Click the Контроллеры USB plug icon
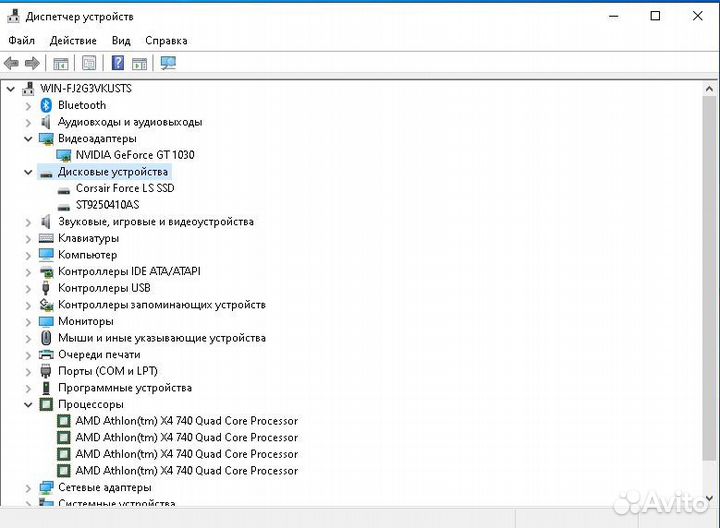 coord(45,288)
